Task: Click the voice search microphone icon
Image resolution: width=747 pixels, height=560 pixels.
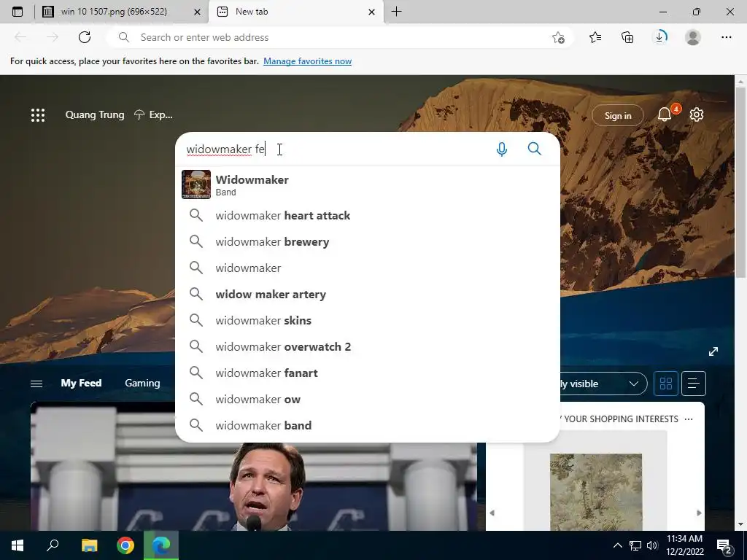Action: pyautogui.click(x=501, y=149)
